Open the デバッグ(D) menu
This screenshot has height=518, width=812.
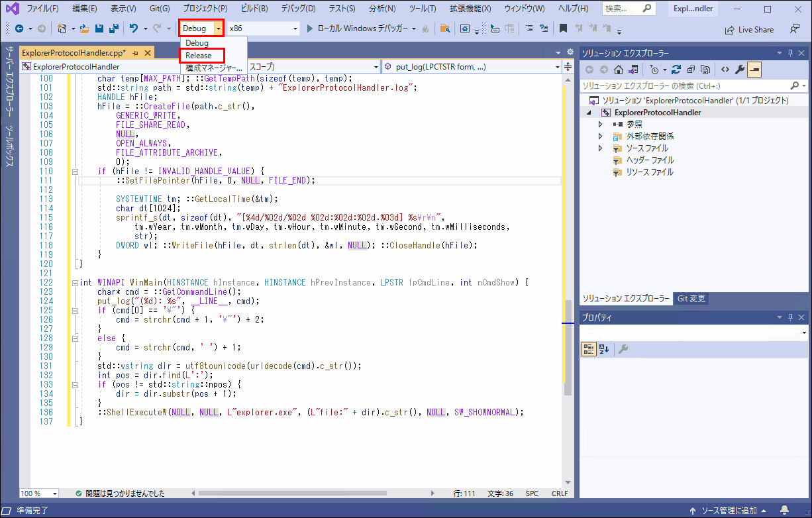coord(298,9)
